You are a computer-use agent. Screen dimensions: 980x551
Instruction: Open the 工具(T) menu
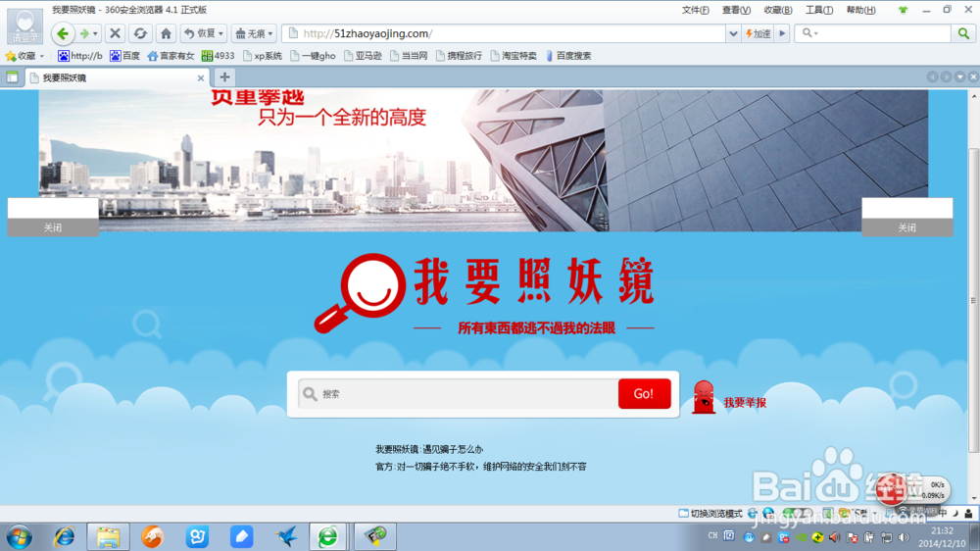click(818, 10)
